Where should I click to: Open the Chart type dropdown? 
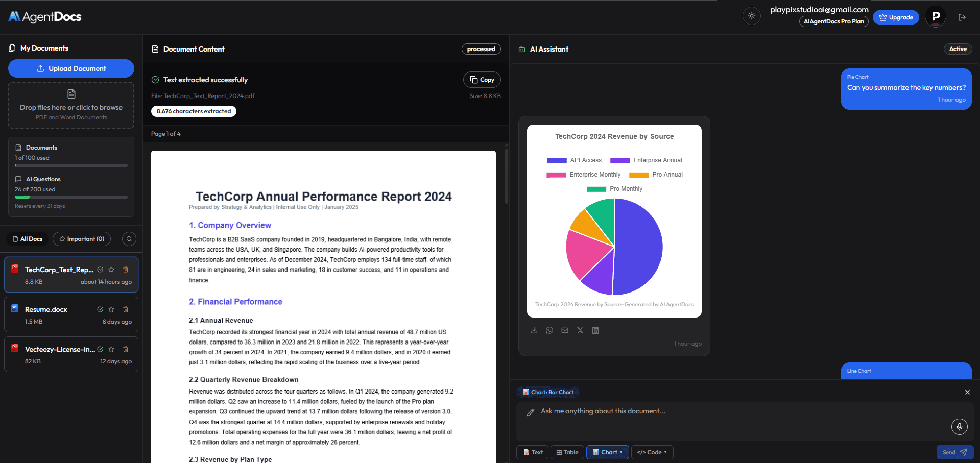pos(608,452)
